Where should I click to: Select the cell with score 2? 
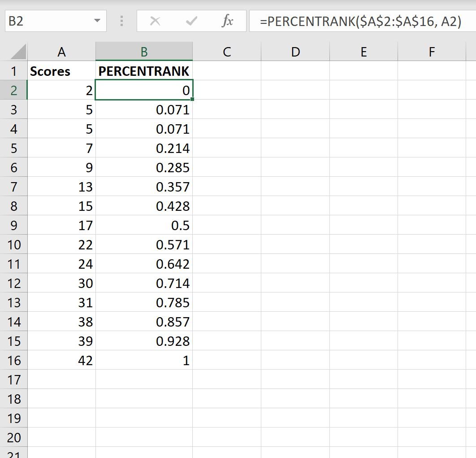coord(61,90)
